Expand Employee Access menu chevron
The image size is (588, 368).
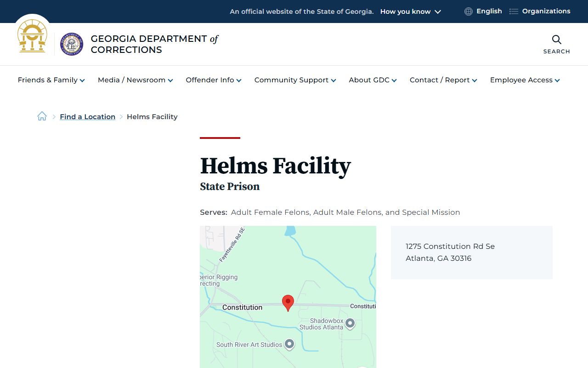(x=557, y=80)
